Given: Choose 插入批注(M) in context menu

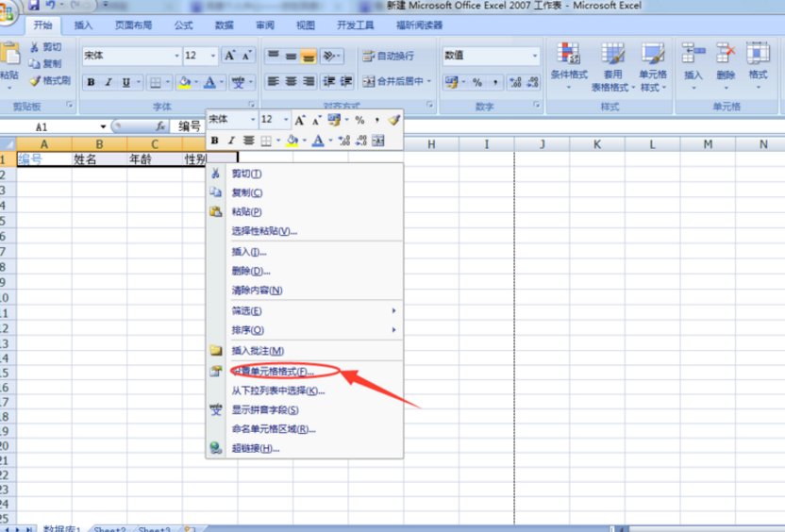Looking at the screenshot, I should (x=305, y=350).
